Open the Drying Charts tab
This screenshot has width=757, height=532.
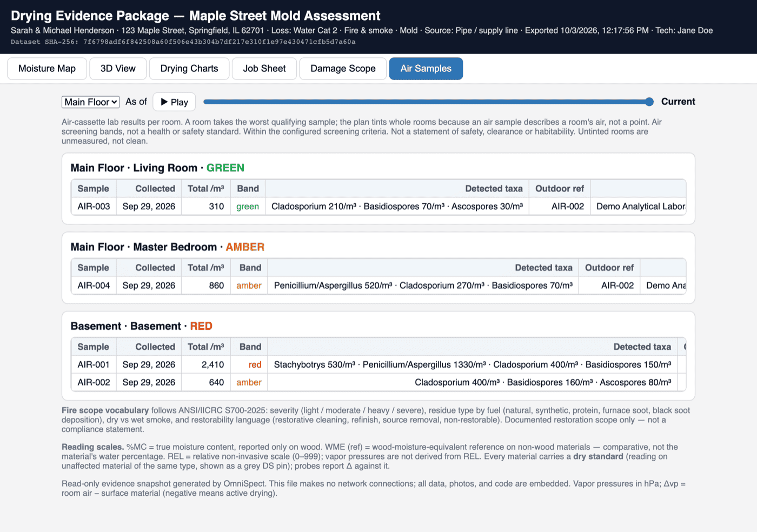[x=189, y=69]
